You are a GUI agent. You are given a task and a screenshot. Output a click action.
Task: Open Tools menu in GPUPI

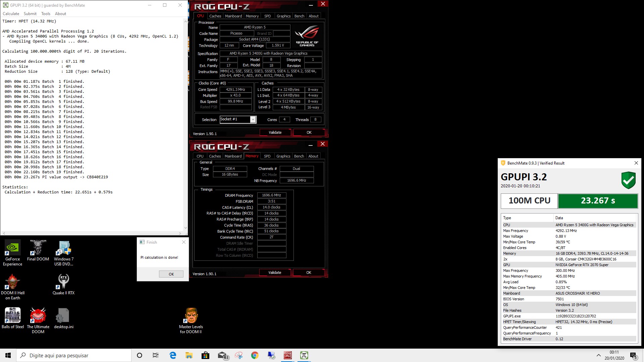tap(46, 14)
